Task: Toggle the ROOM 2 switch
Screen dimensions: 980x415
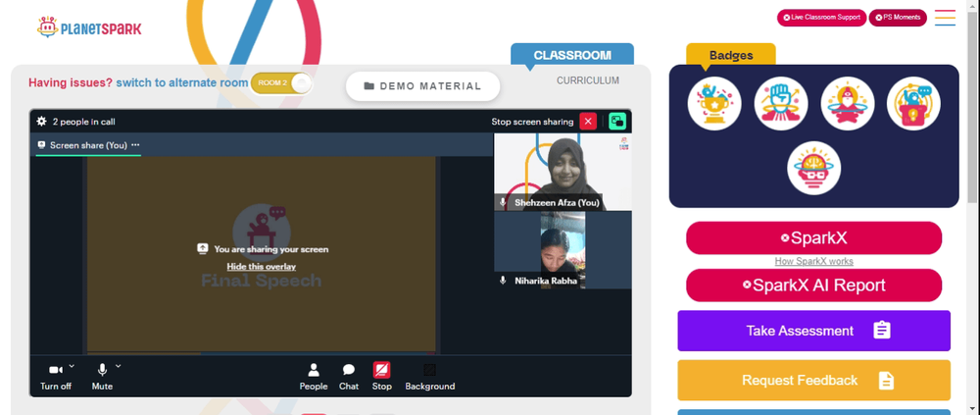Action: coord(281,83)
